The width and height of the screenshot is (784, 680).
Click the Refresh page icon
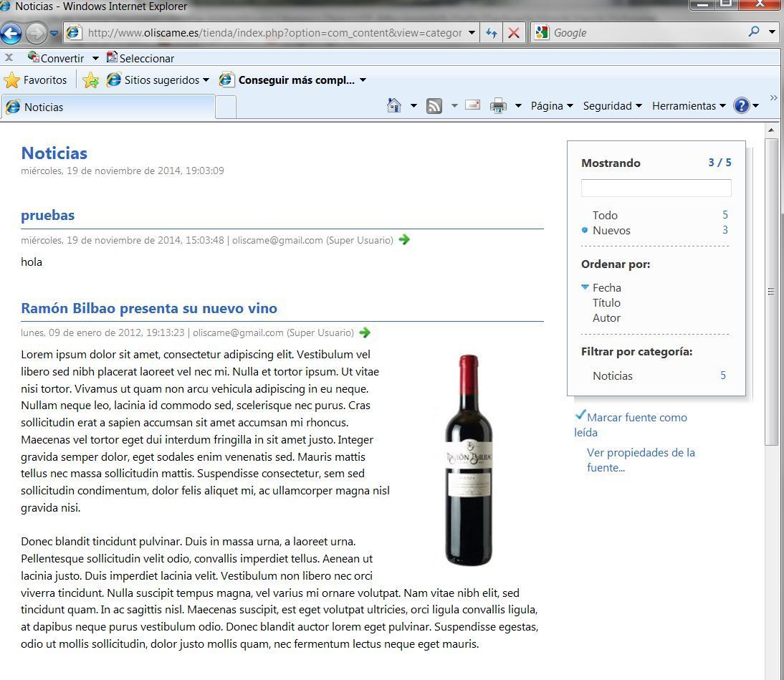pos(492,33)
